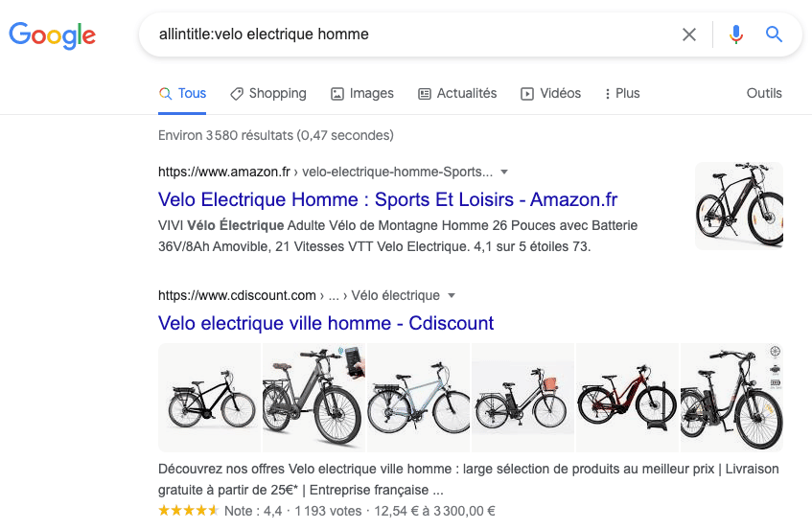Viewport: 812px width, 529px height.
Task: Open the Outils search tools
Action: (764, 94)
